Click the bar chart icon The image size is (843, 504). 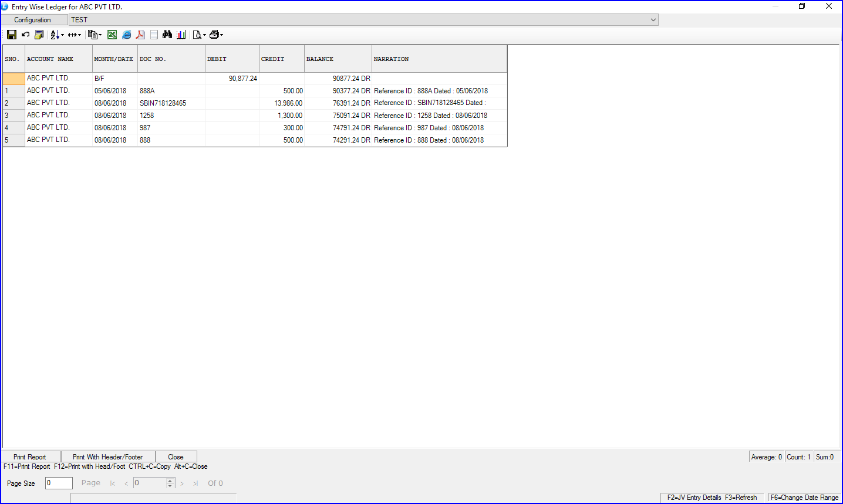click(x=181, y=35)
